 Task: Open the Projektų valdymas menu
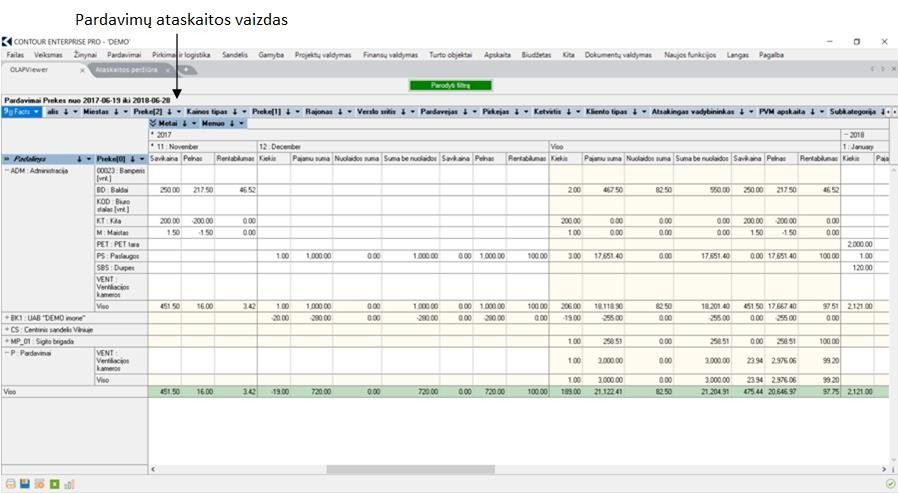323,55
